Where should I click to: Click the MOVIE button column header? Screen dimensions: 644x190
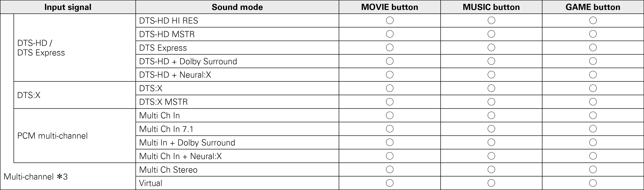click(x=389, y=7)
